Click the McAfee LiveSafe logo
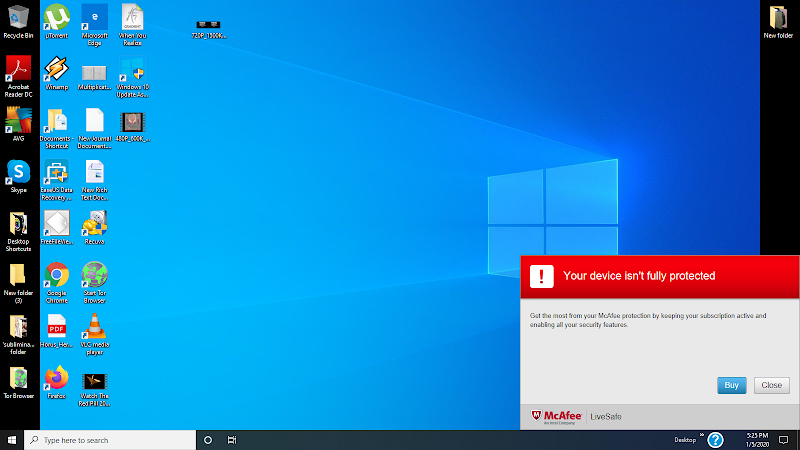800x450 pixels. coord(576,416)
